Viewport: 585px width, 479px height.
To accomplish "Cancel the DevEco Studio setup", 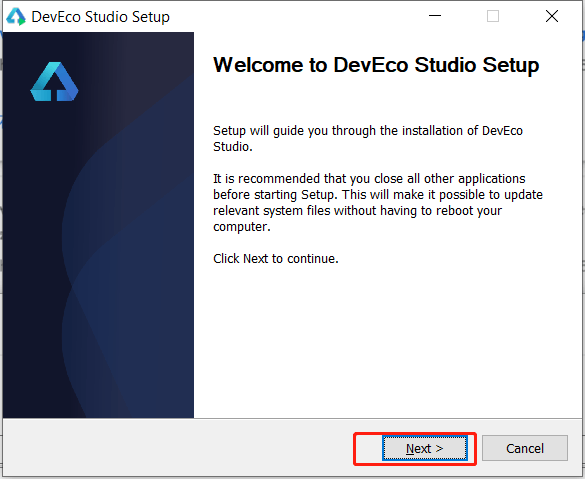I will pyautogui.click(x=525, y=448).
